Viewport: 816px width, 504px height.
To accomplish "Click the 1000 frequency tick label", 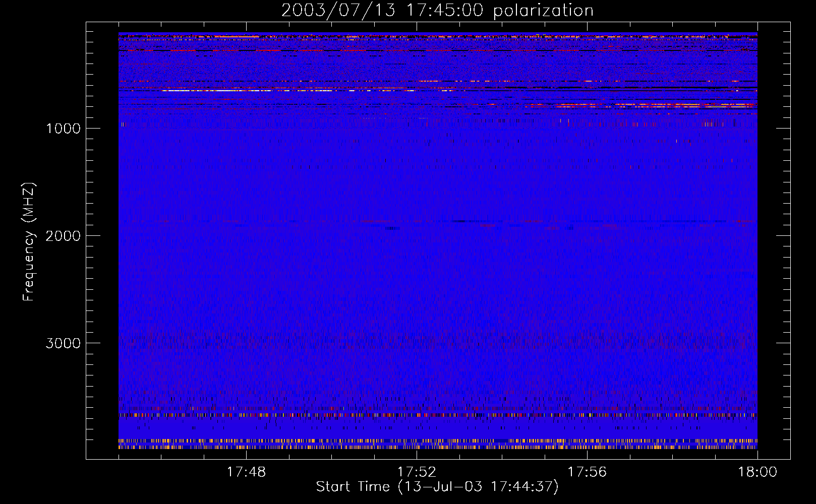I will (x=63, y=129).
